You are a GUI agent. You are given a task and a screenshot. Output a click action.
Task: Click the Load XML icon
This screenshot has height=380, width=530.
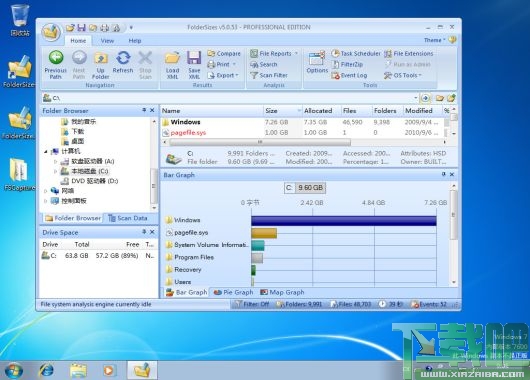172,65
